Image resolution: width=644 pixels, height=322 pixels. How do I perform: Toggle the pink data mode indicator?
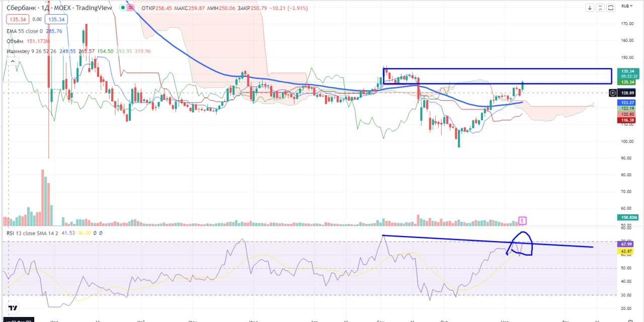click(x=131, y=8)
